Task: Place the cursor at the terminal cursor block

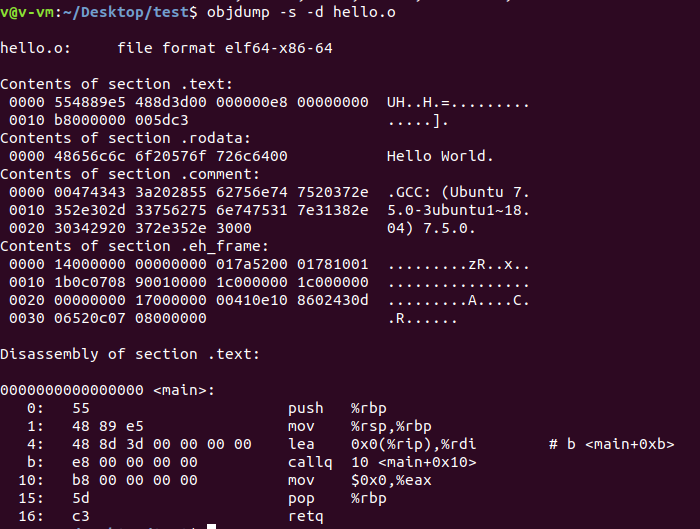Action: (211, 527)
